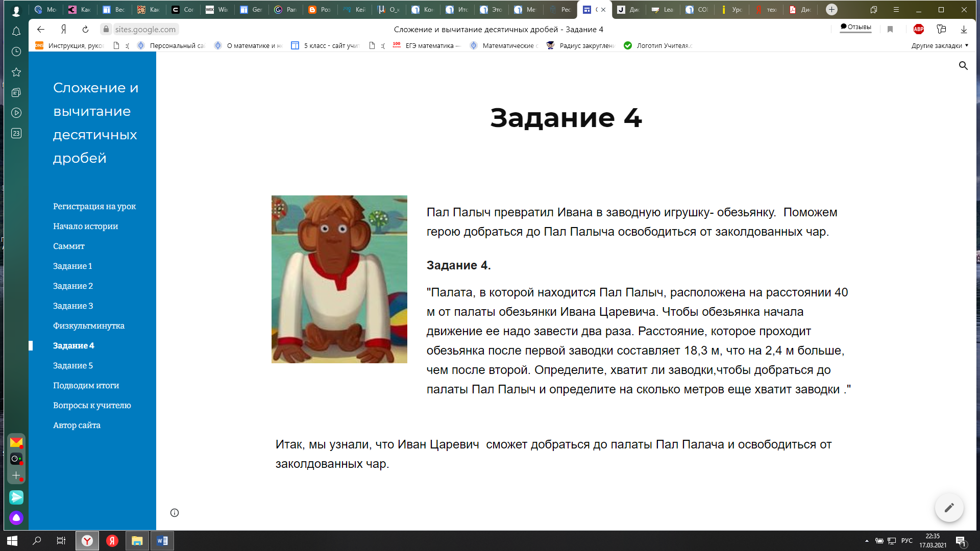Navigate to "Задание 5" in sidebar
980x551 pixels.
click(73, 365)
